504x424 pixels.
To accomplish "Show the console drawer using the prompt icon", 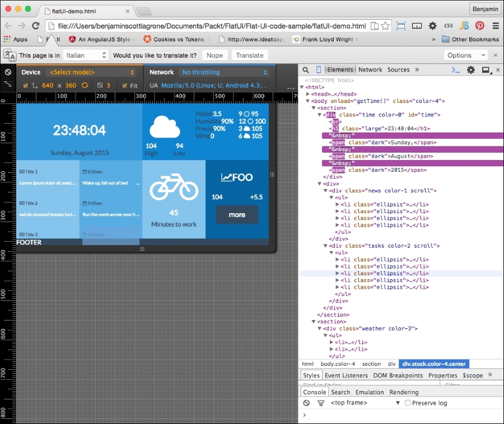I will point(456,70).
